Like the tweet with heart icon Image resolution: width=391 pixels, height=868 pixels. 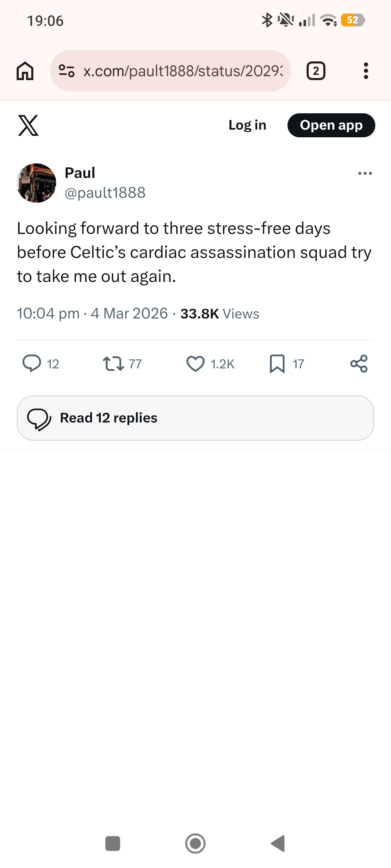[x=196, y=364]
